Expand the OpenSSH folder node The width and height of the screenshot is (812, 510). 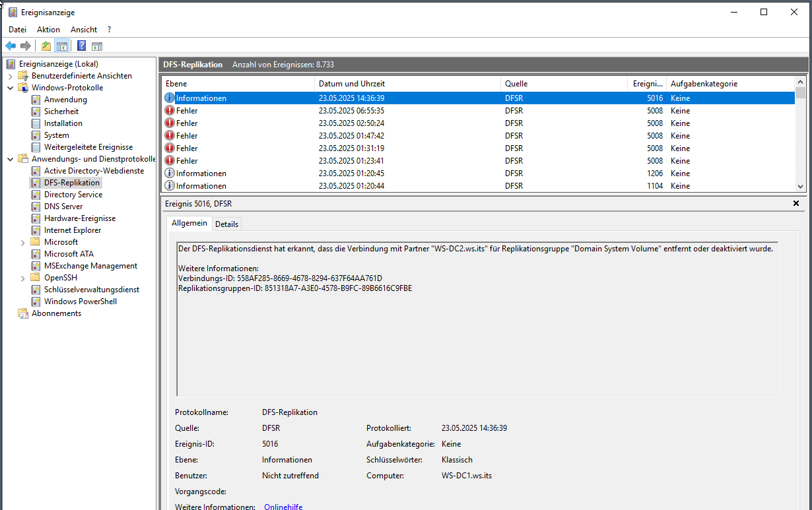click(x=23, y=278)
